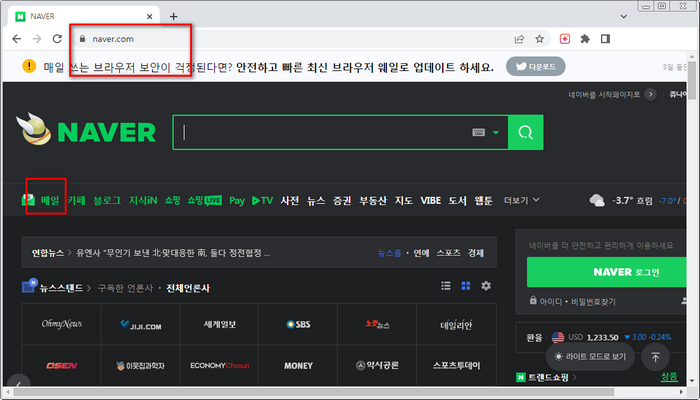700x400 pixels.
Task: Expand the 더보기 services dropdown
Action: (x=522, y=200)
